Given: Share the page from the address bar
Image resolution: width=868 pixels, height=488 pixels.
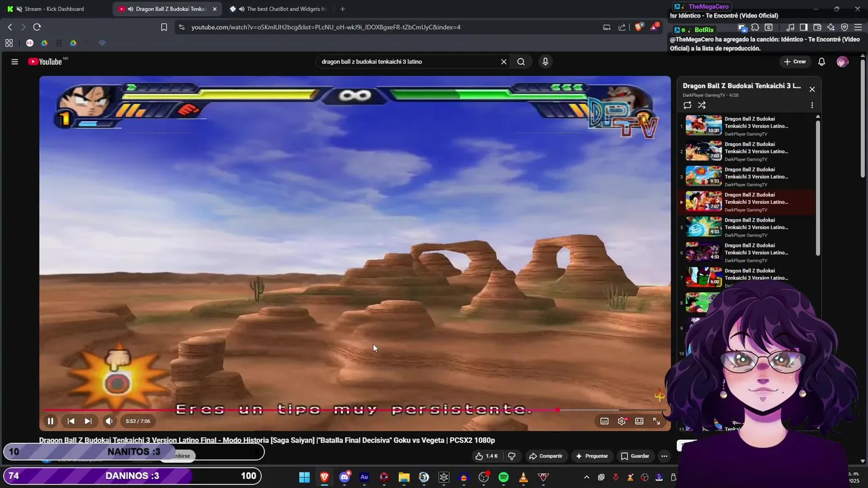Looking at the screenshot, I should (x=622, y=27).
